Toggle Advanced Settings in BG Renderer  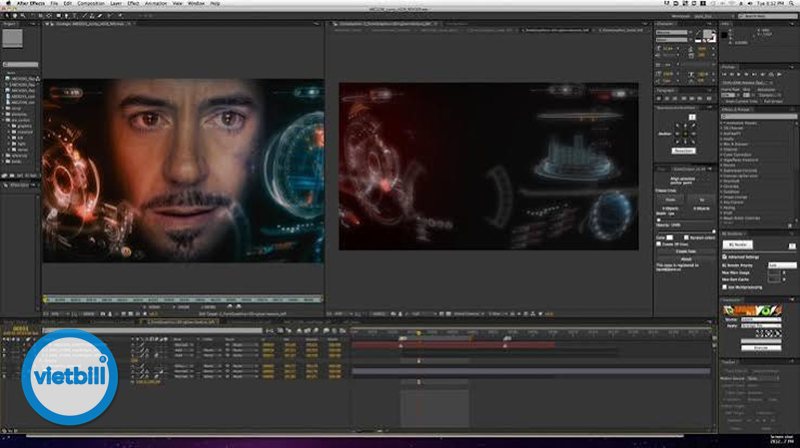[x=724, y=257]
